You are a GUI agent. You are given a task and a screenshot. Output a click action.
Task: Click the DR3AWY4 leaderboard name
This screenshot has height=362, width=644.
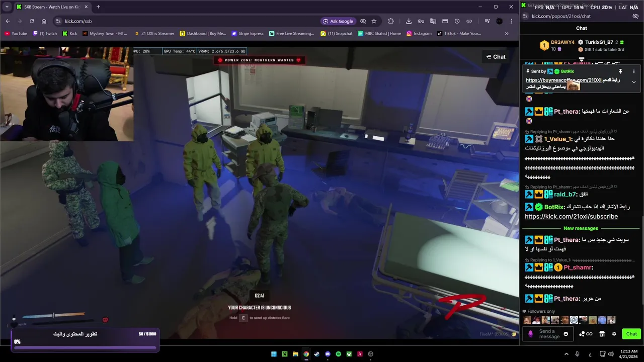tap(562, 42)
